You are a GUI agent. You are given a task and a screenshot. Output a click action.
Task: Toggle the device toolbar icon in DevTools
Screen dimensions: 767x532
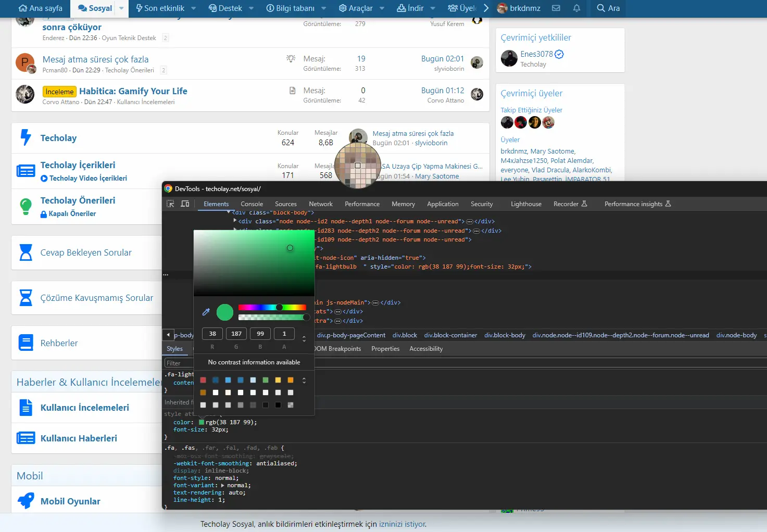point(185,204)
